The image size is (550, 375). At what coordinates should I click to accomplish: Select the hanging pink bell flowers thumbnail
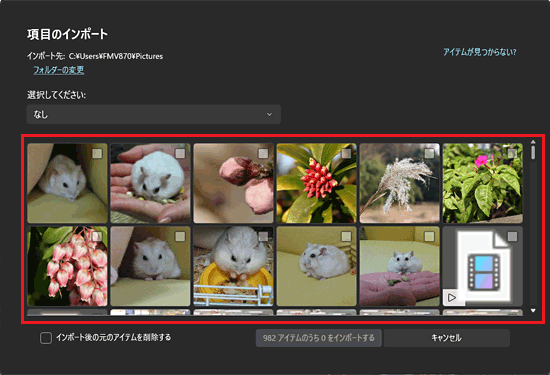(x=67, y=266)
